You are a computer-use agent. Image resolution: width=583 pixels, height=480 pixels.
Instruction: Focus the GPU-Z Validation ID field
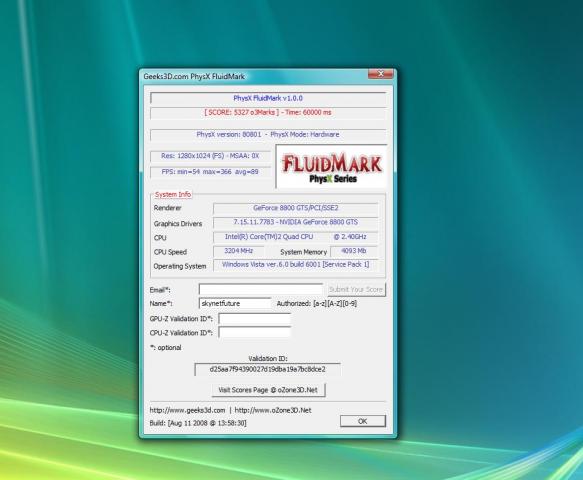[254, 319]
